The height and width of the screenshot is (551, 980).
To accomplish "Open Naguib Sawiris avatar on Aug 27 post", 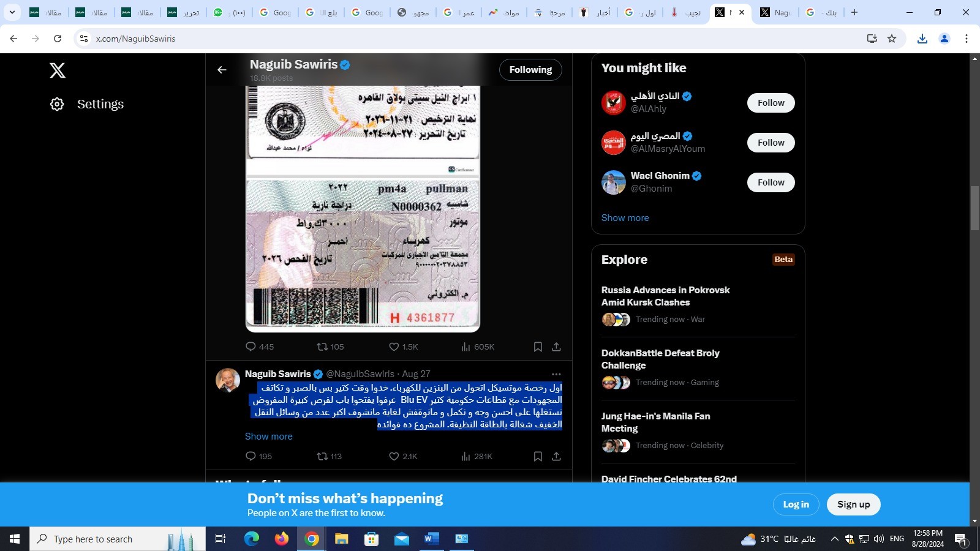I will 228,380.
